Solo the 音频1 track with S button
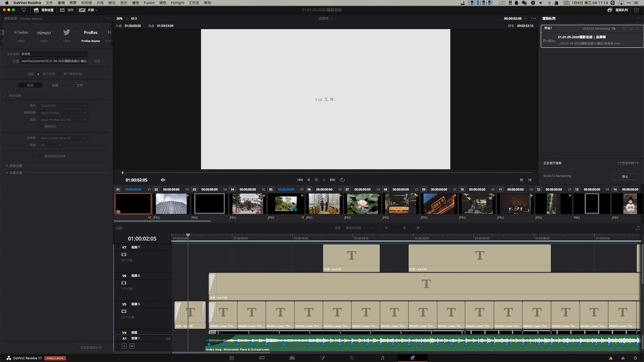The width and height of the screenshot is (644, 362). pyautogui.click(x=125, y=346)
